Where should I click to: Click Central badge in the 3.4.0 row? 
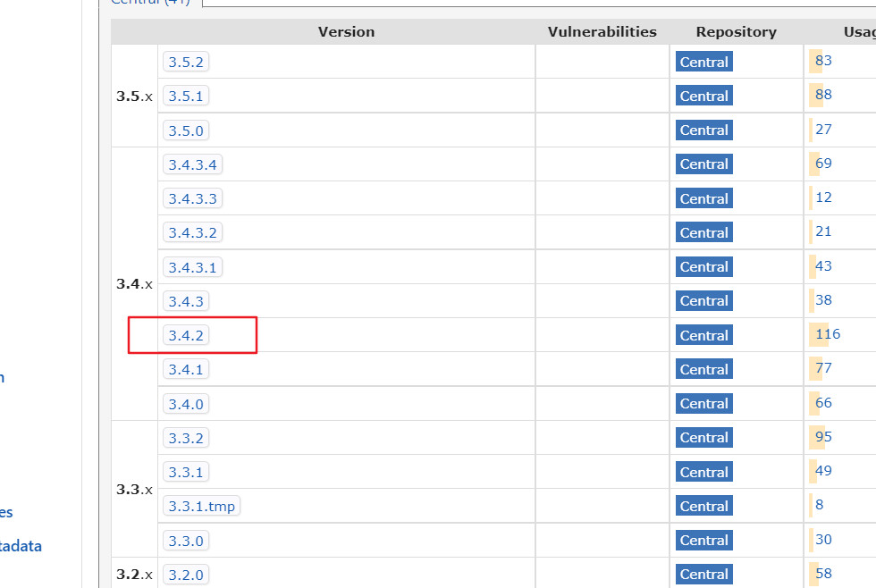pos(704,404)
